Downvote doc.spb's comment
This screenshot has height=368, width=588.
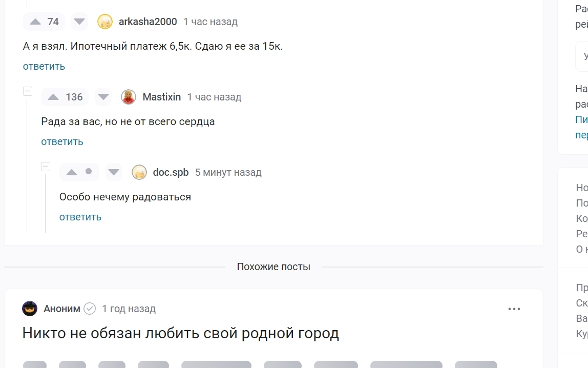point(114,172)
